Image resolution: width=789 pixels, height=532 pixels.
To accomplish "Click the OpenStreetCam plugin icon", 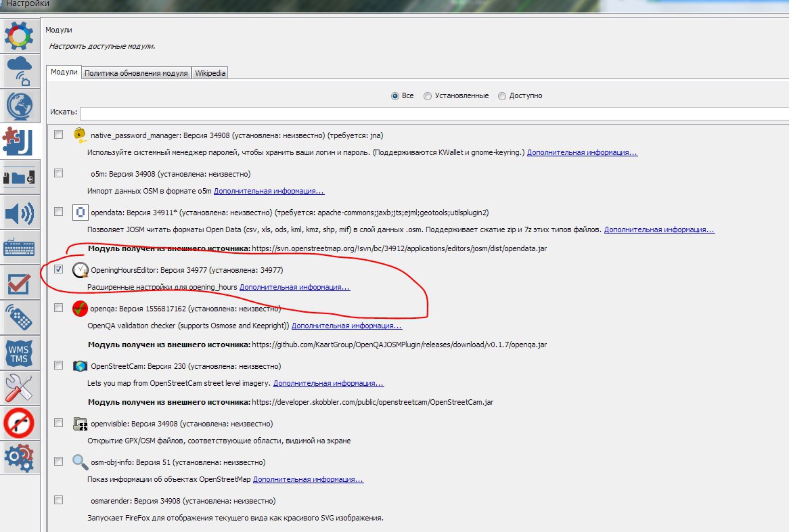I will pyautogui.click(x=80, y=366).
